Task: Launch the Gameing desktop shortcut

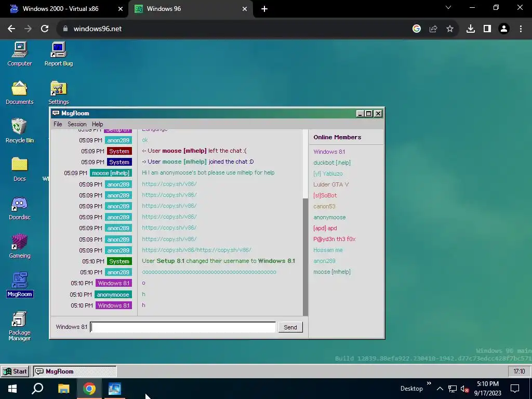Action: pyautogui.click(x=20, y=246)
